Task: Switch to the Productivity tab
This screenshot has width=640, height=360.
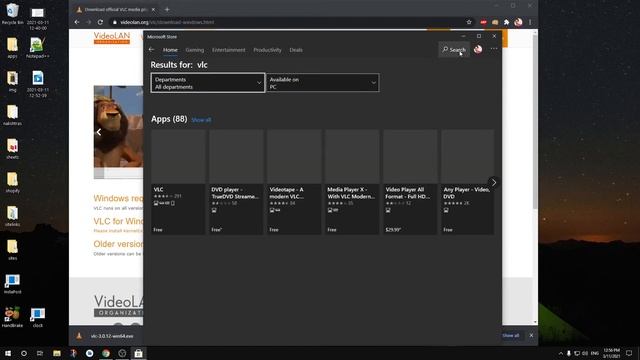Action: (267, 50)
